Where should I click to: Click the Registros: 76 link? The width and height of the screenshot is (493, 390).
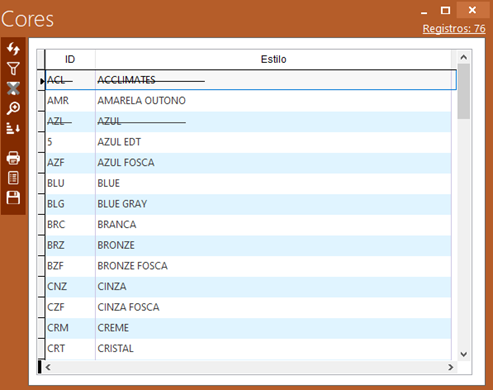(454, 29)
